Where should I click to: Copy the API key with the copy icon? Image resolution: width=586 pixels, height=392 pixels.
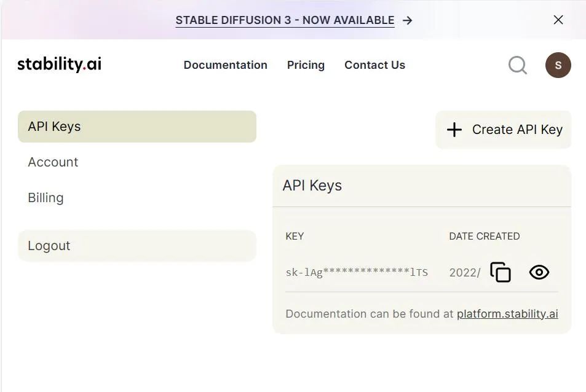(x=501, y=272)
